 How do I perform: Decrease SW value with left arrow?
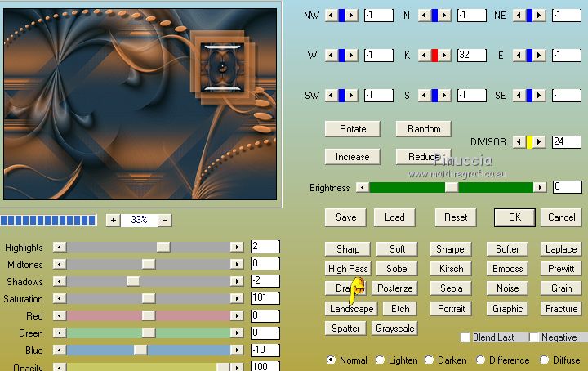(331, 96)
